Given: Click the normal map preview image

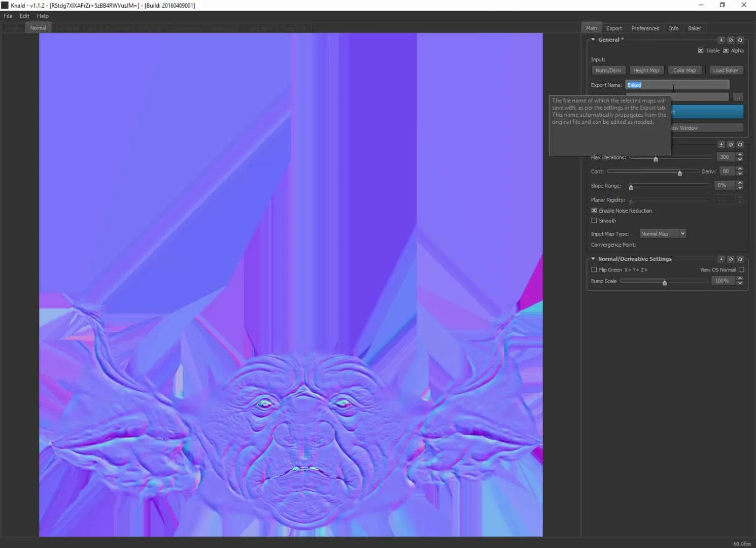Looking at the screenshot, I should tap(291, 285).
